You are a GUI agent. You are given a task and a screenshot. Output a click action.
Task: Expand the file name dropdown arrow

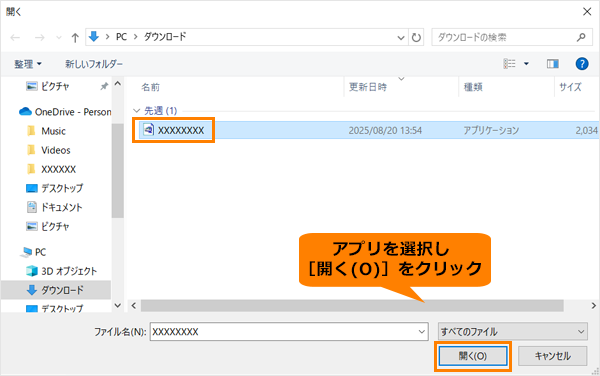(x=422, y=332)
